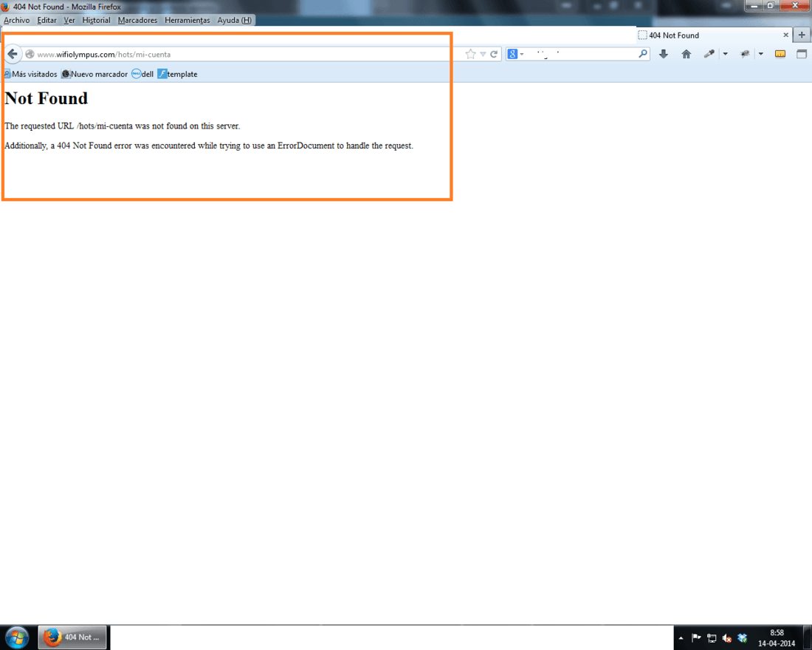The image size is (812, 650).
Task: Click the Not Found heading
Action: tap(47, 98)
